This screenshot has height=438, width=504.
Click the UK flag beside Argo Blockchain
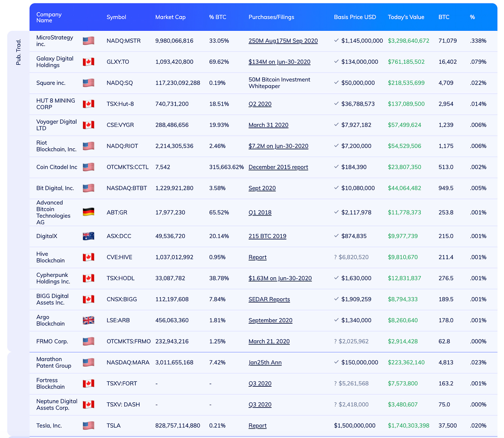(88, 321)
